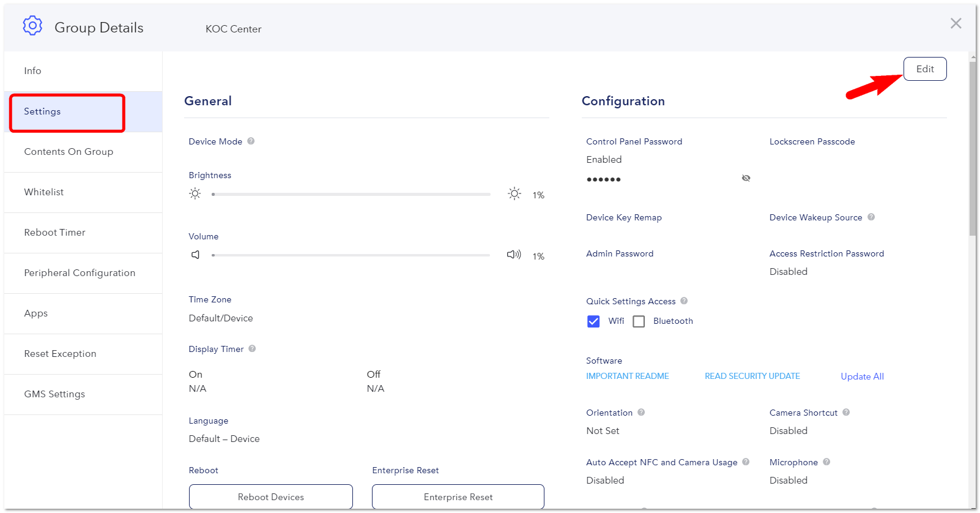The height and width of the screenshot is (513, 980).
Task: Click the KOC Center group name
Action: [233, 29]
